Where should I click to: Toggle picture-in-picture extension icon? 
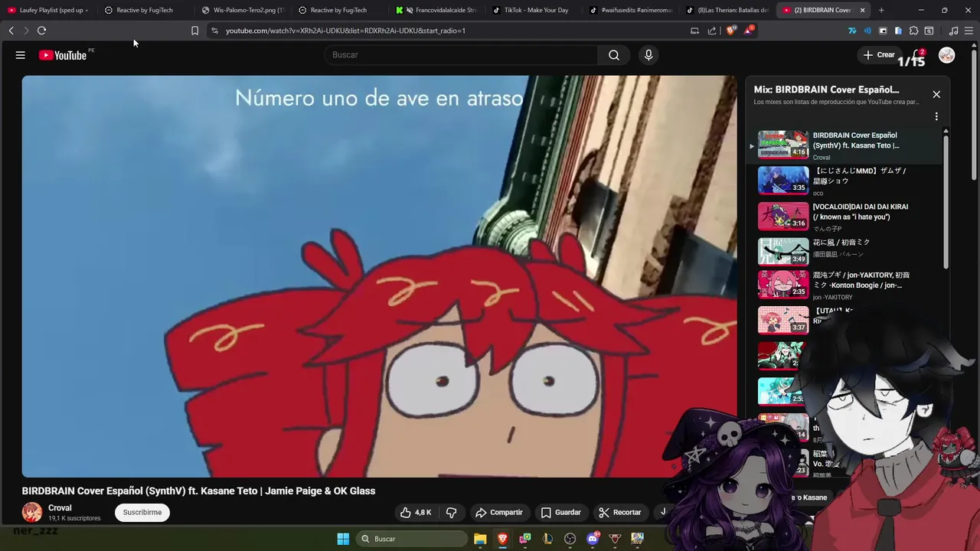(x=883, y=31)
